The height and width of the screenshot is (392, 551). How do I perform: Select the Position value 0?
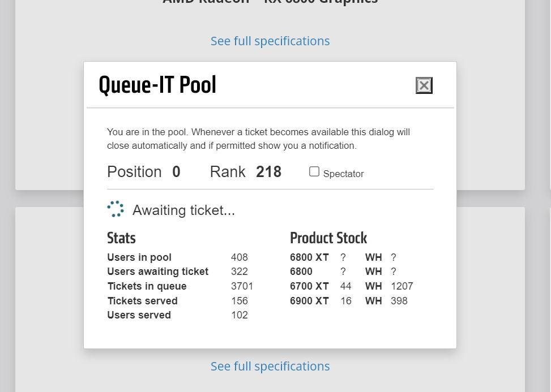click(x=176, y=172)
